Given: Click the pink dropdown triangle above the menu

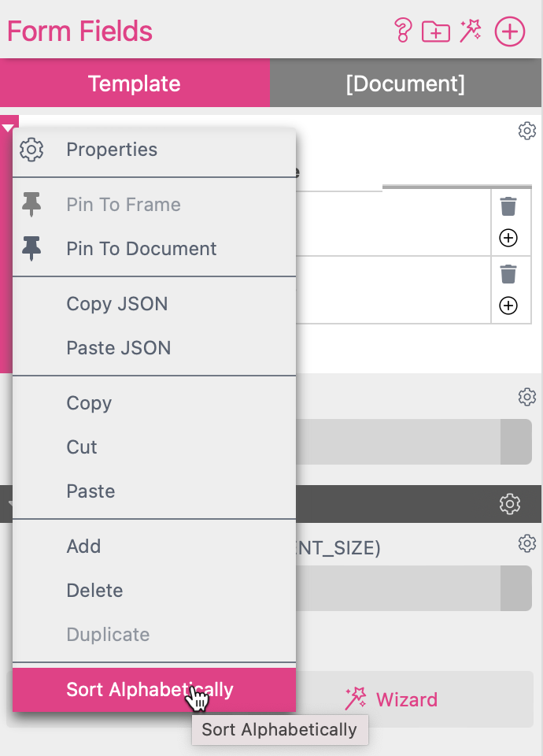Looking at the screenshot, I should coord(9,126).
